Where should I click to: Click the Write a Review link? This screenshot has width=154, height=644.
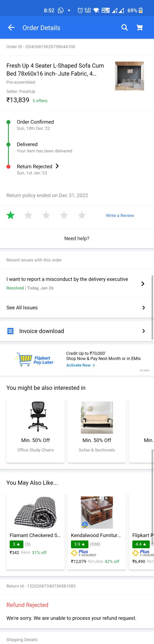120,216
